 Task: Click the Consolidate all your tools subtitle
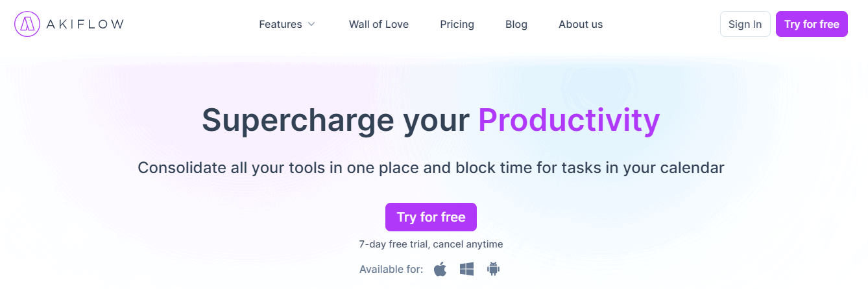pyautogui.click(x=431, y=168)
